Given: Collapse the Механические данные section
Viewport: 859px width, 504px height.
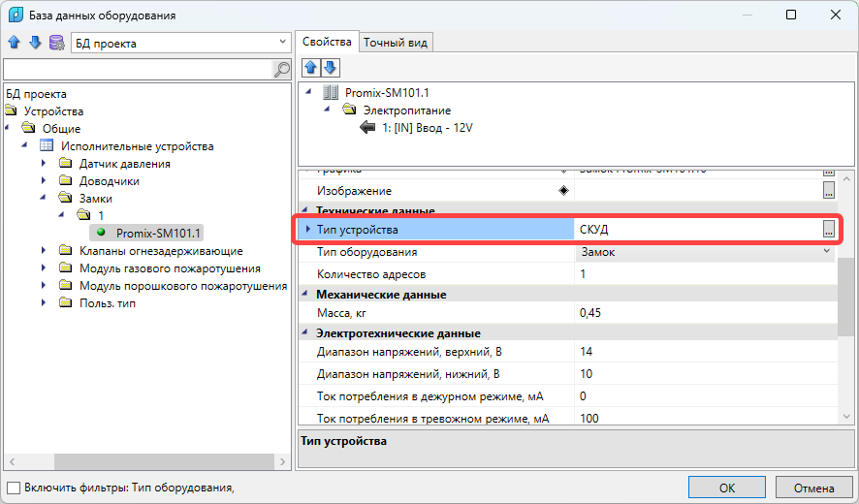Looking at the screenshot, I should pos(305,295).
